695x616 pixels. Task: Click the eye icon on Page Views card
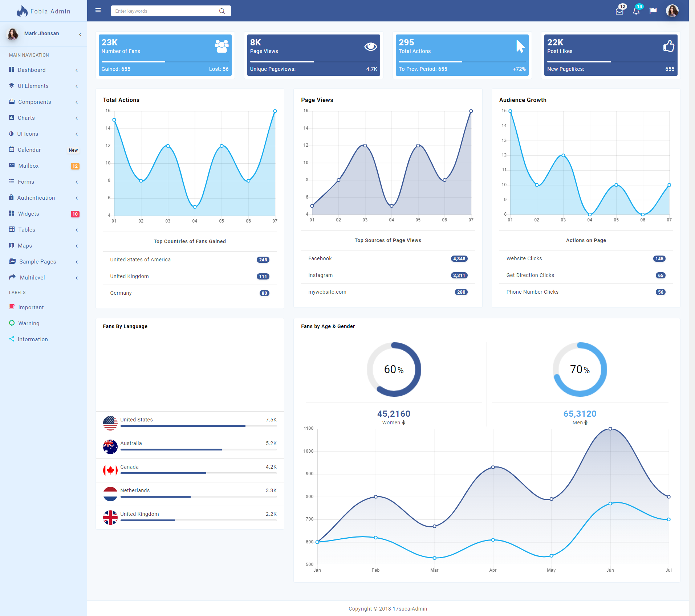click(370, 46)
